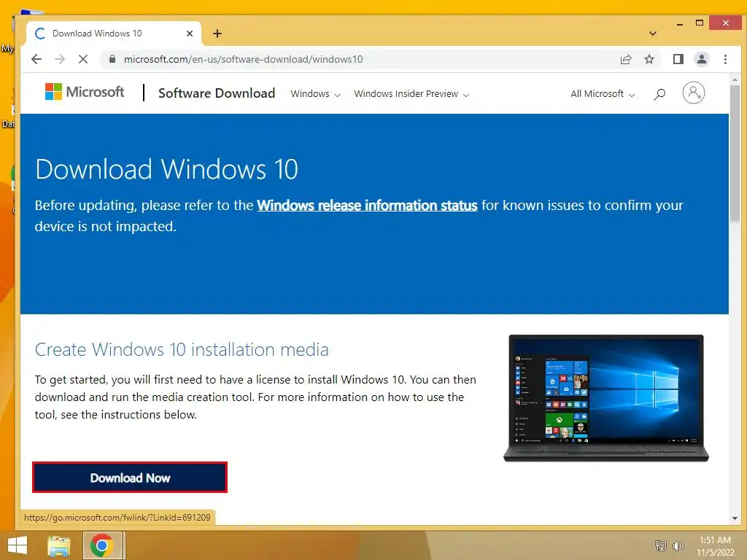Click the scrollbar up arrow
The width and height of the screenshot is (747, 560).
[x=735, y=79]
